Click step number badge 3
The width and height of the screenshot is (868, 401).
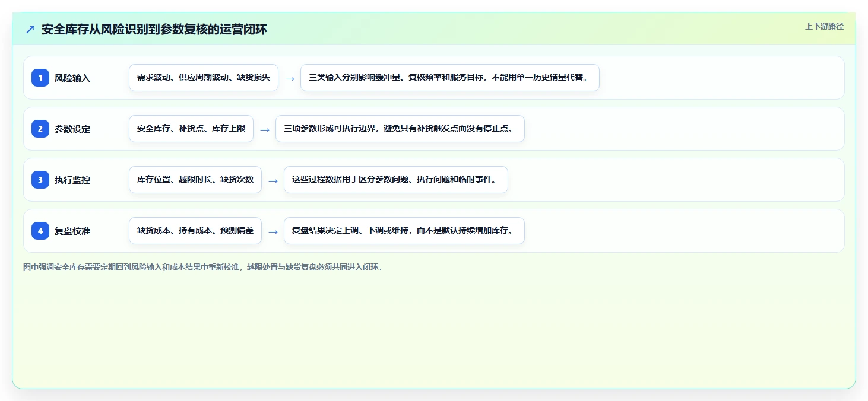point(40,180)
